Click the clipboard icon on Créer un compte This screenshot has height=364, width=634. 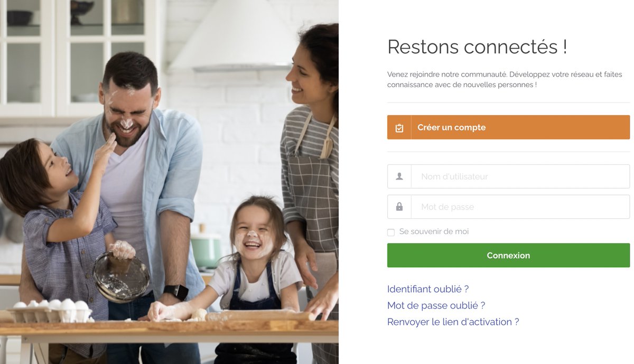[x=399, y=128]
